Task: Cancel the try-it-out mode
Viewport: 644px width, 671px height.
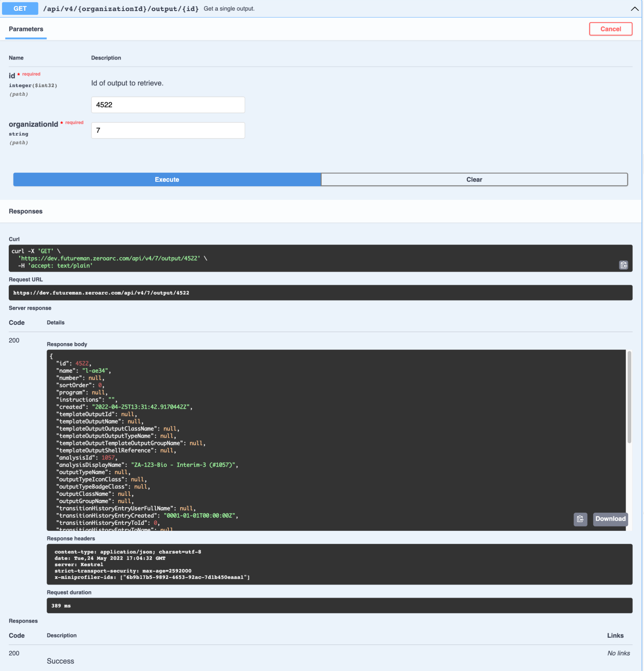Action: [x=610, y=29]
